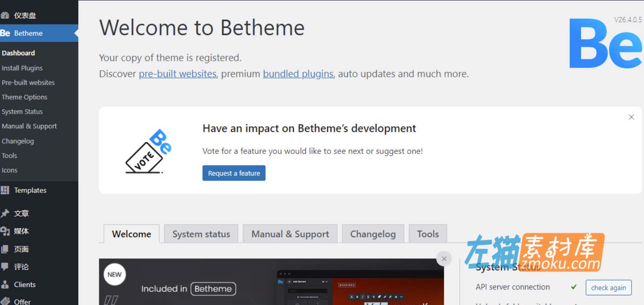Open the pre-built websites link

pos(178,73)
